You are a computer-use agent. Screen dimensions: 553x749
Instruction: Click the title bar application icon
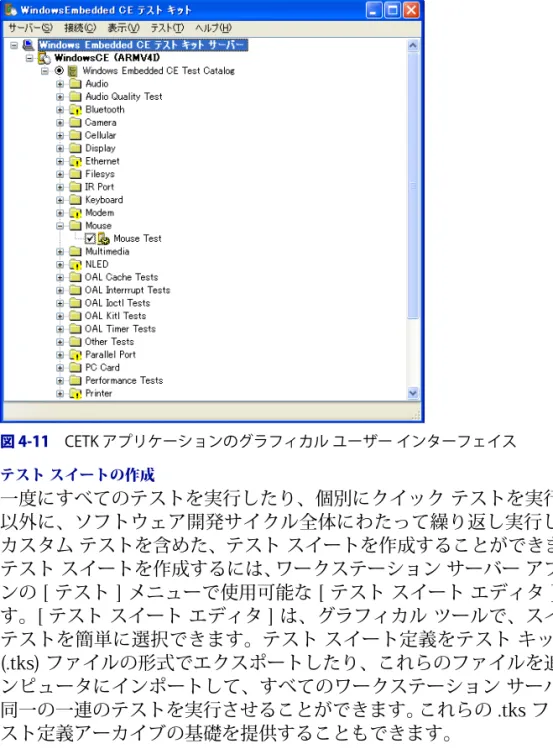[11, 10]
